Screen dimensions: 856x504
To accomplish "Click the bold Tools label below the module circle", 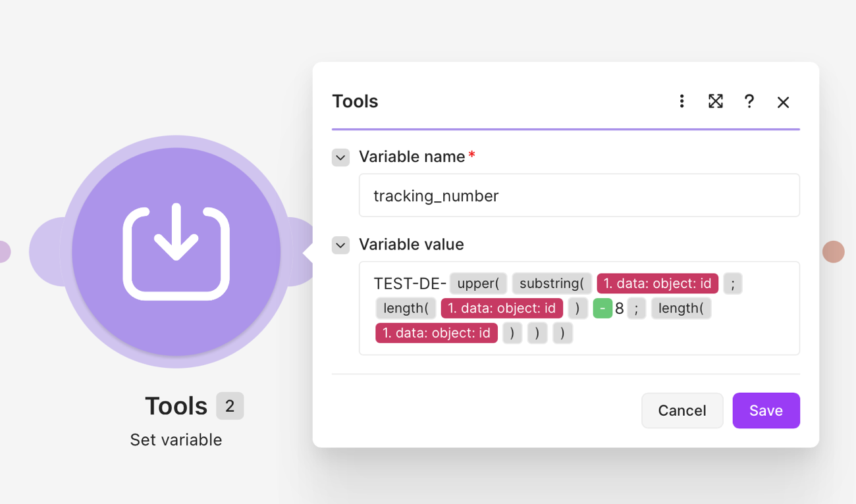I will click(176, 406).
